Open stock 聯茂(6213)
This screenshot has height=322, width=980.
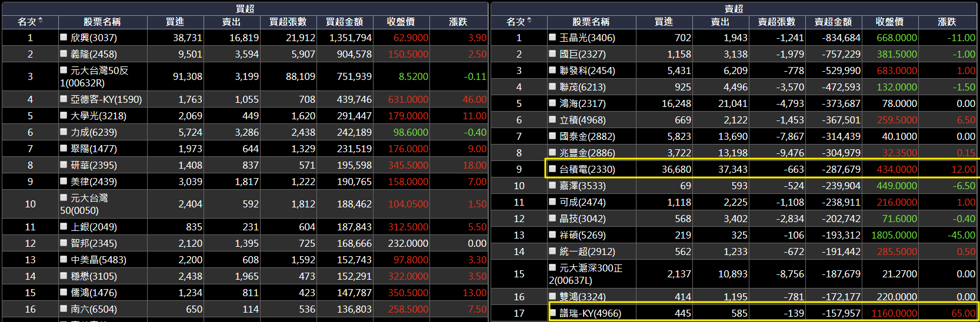click(x=582, y=87)
